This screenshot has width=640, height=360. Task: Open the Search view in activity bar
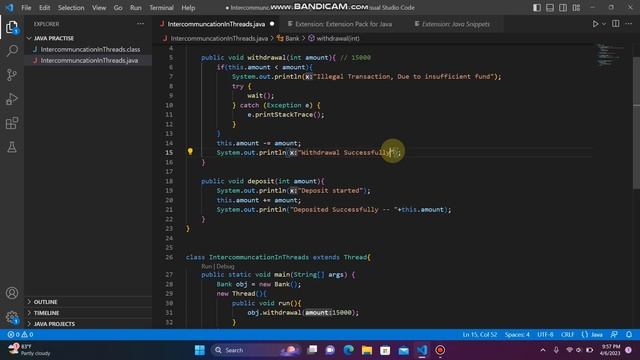pos(12,51)
